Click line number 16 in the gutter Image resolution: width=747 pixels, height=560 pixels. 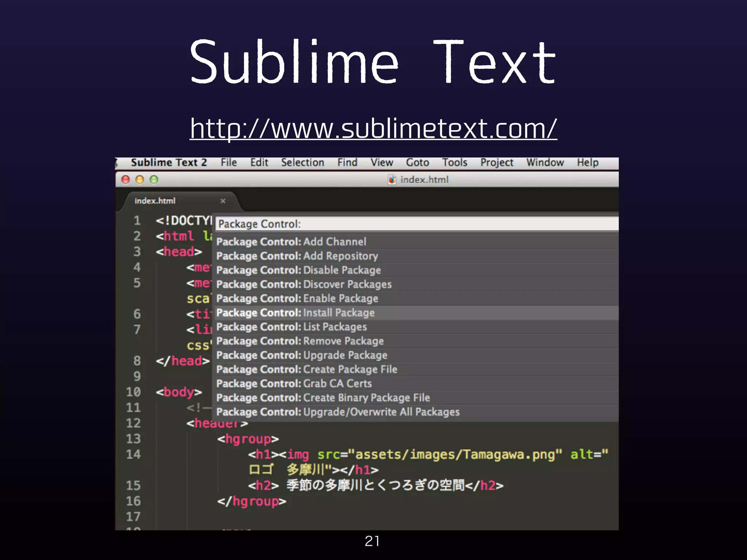[x=133, y=501]
